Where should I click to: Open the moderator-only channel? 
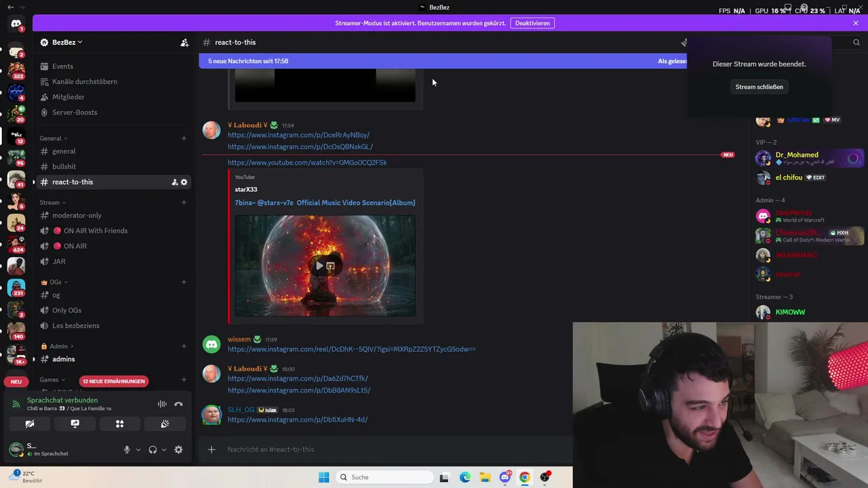[x=113, y=216]
